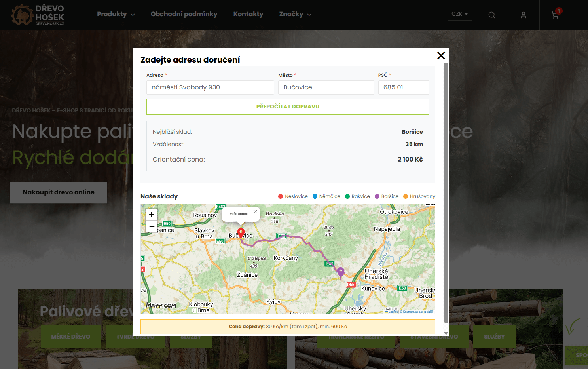Click the Adresa street input field
Screen dimensions: 588x369
pos(210,87)
